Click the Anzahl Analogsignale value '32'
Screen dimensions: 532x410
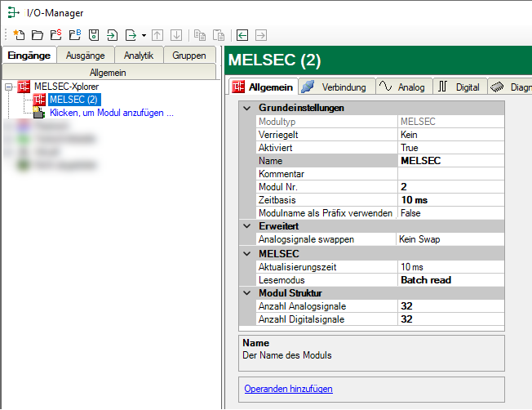pos(451,306)
